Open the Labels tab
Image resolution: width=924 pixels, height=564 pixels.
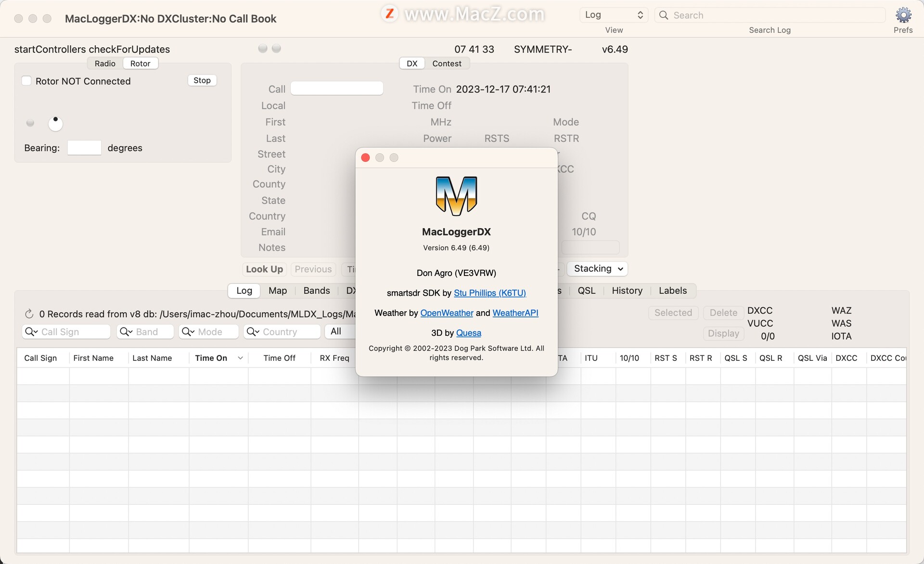tap(673, 290)
